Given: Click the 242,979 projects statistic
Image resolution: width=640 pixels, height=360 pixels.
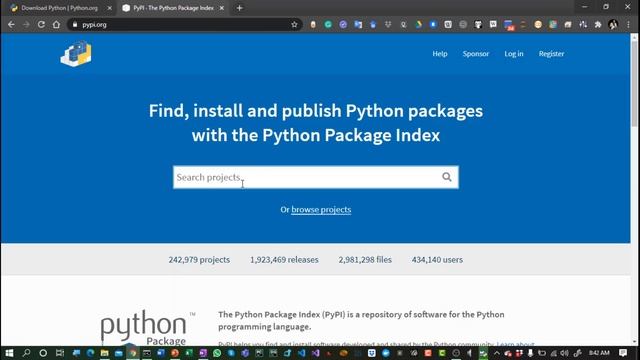Looking at the screenshot, I should click(x=199, y=260).
